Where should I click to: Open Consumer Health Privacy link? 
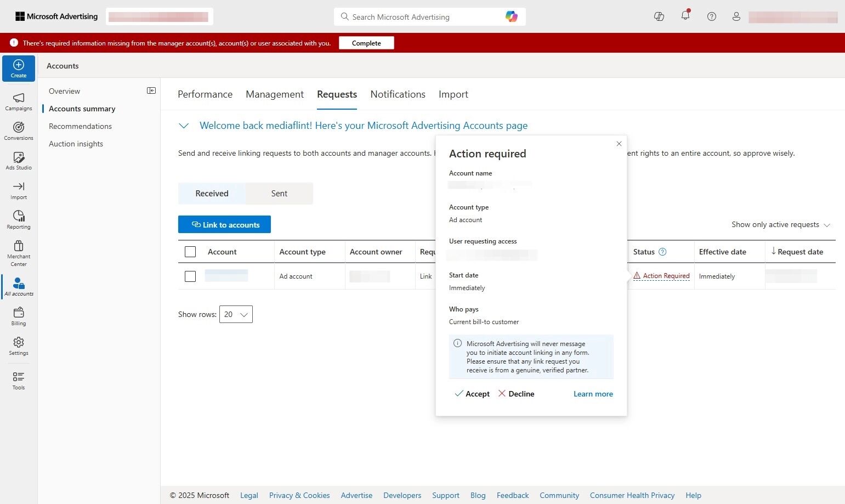[x=632, y=495]
